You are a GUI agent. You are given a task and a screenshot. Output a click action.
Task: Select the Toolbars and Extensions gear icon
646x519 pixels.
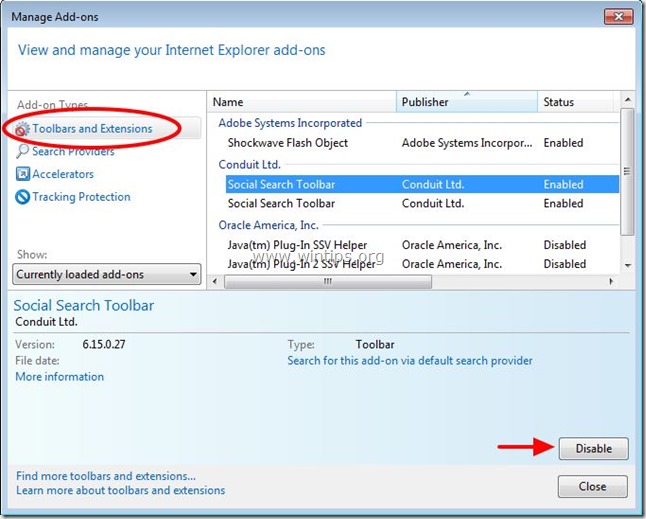click(22, 129)
